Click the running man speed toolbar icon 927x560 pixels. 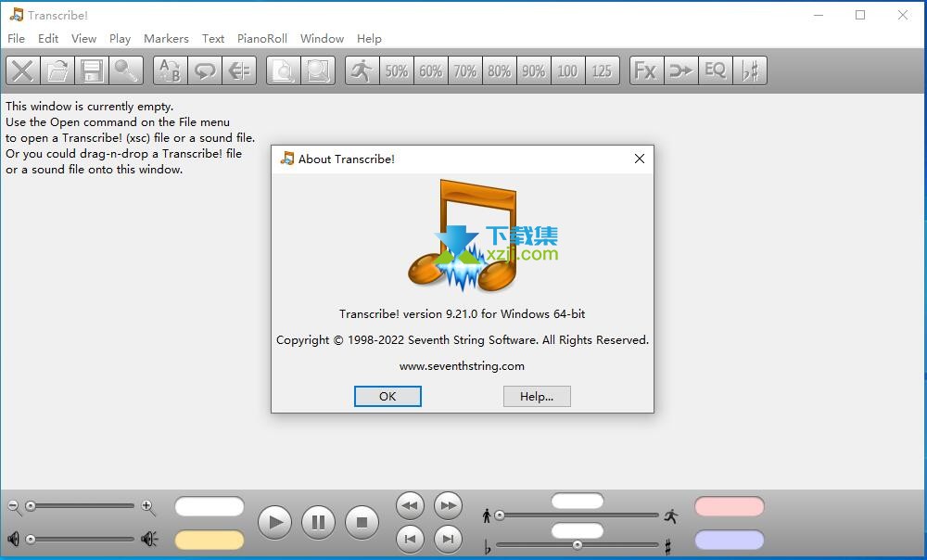point(362,71)
